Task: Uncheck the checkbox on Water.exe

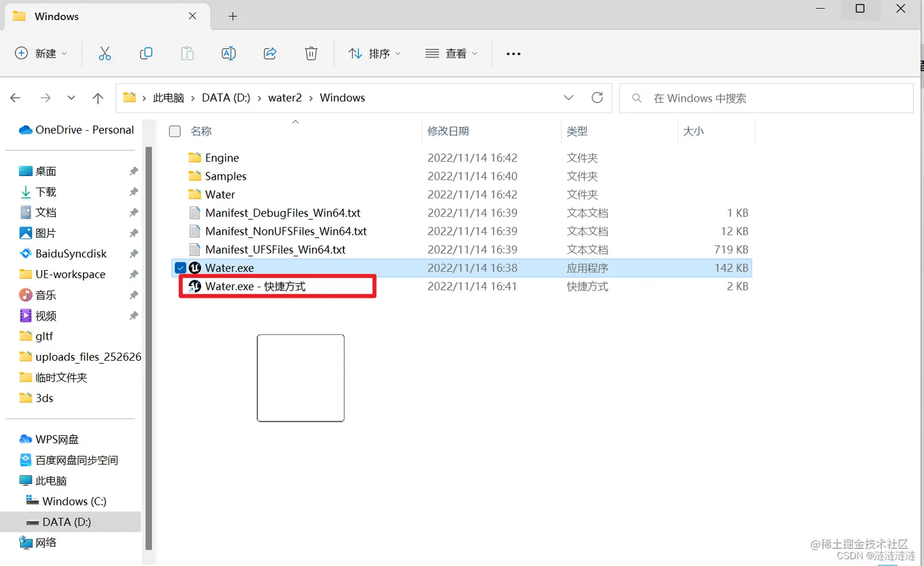Action: (x=180, y=268)
